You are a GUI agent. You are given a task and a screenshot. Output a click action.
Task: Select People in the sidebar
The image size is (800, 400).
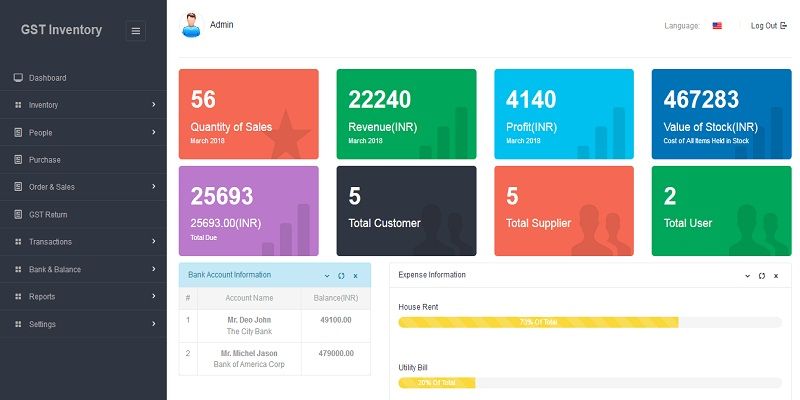(83, 133)
